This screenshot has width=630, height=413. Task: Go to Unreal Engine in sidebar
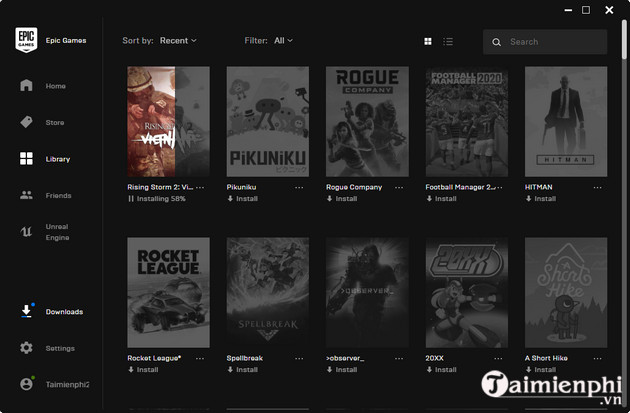(x=57, y=232)
